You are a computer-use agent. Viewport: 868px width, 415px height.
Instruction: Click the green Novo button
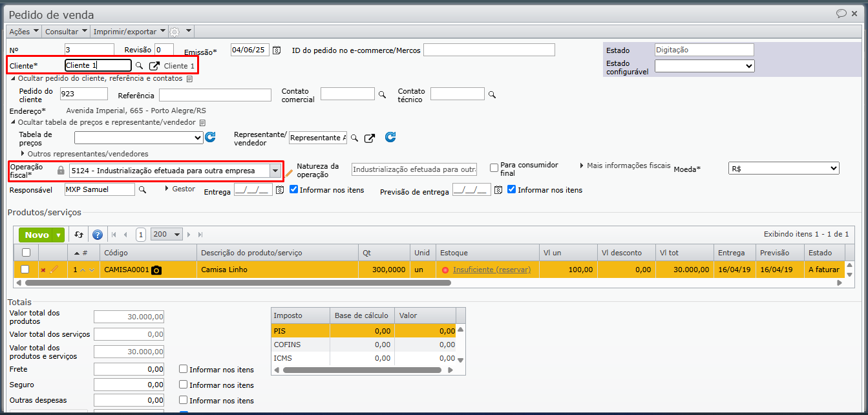pyautogui.click(x=37, y=235)
